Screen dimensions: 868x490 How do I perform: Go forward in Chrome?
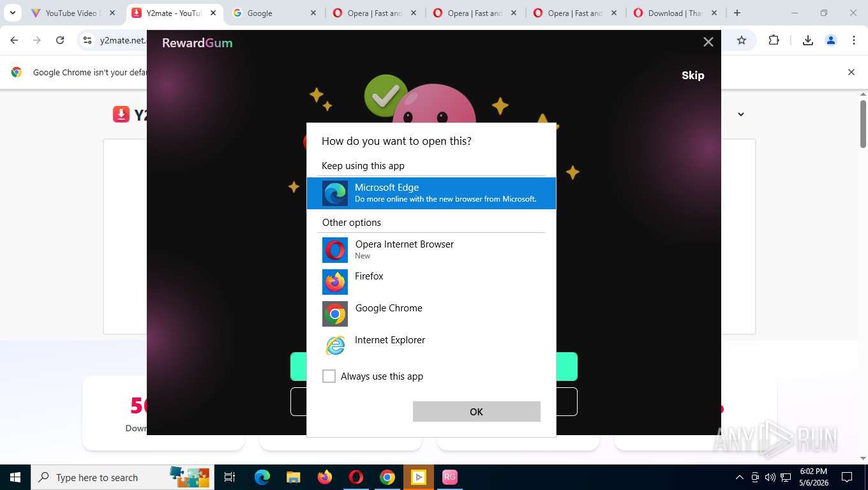(37, 40)
